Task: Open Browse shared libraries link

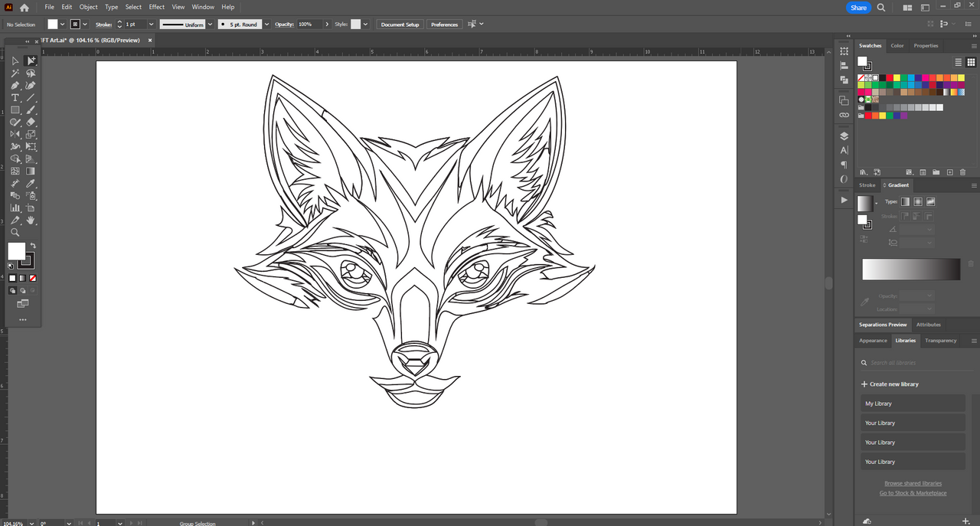Action: [913, 484]
